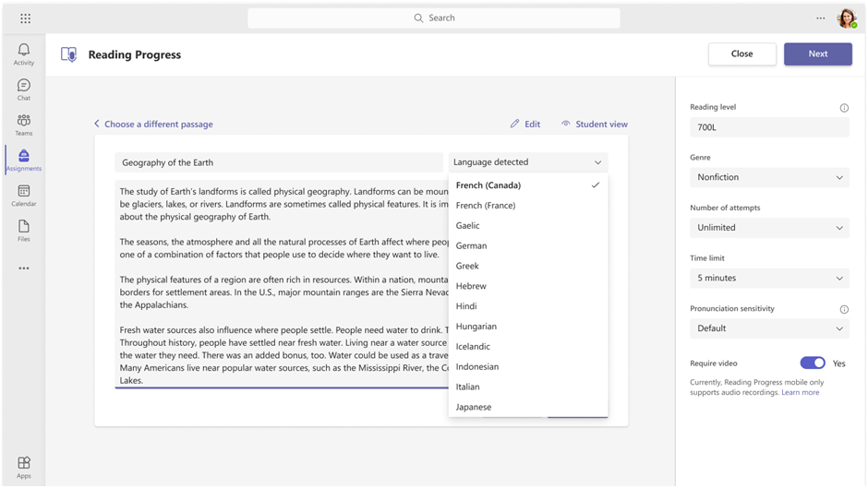This screenshot has width=868, height=488.
Task: Open Pronunciation sensitivity dropdown
Action: [769, 328]
